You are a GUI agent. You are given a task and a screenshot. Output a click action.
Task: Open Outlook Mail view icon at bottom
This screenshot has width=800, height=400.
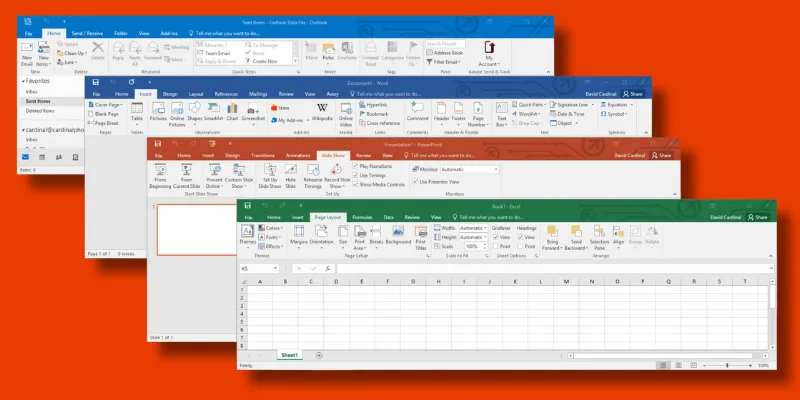pos(25,157)
